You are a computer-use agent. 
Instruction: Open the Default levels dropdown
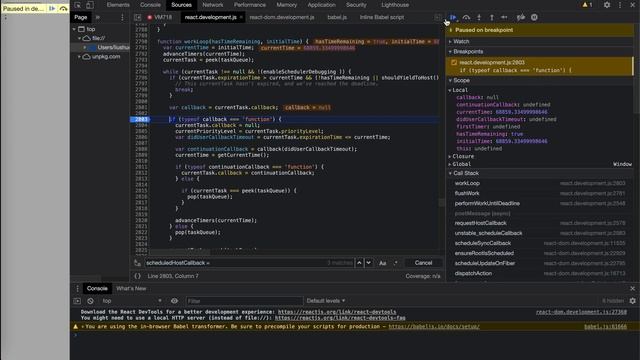pos(326,301)
